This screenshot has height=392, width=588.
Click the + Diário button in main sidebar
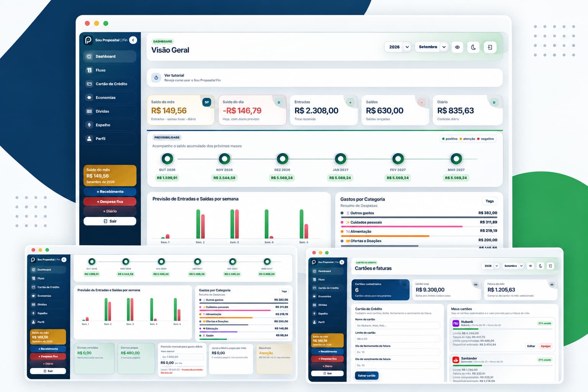(110, 211)
